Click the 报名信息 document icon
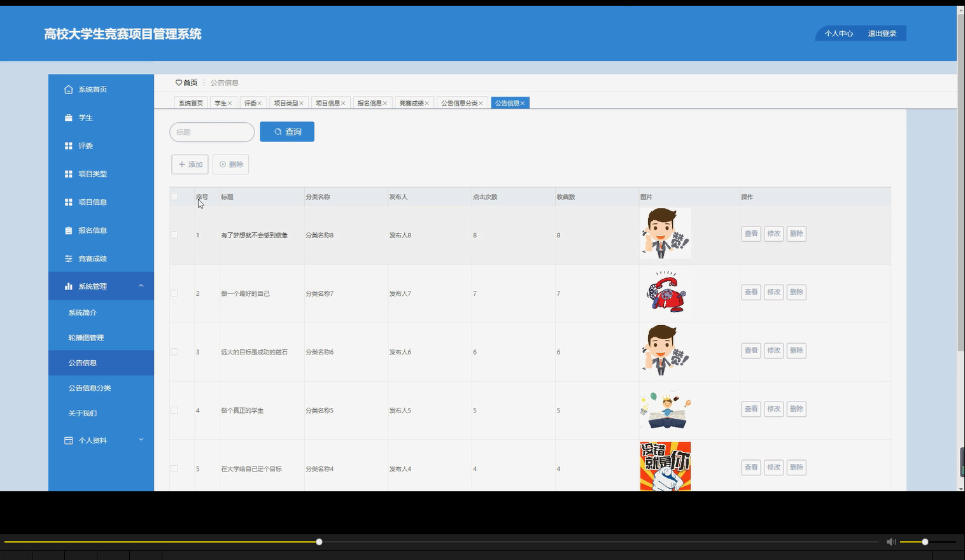Screen dimensions: 965x560 click(x=69, y=230)
